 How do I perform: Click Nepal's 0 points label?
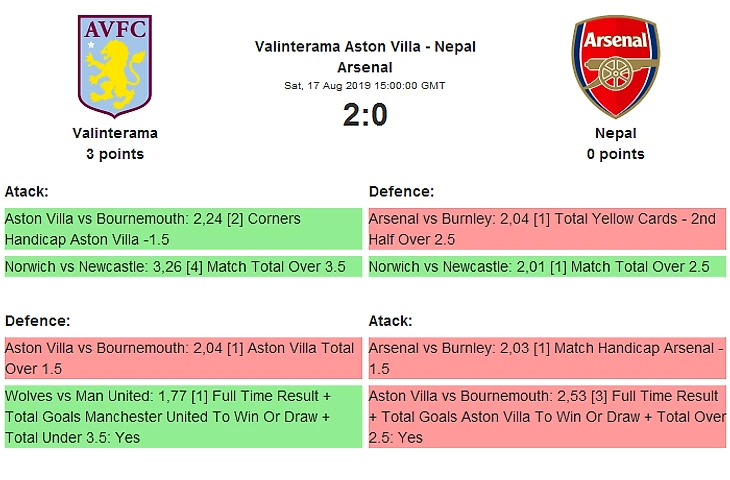coord(615,154)
